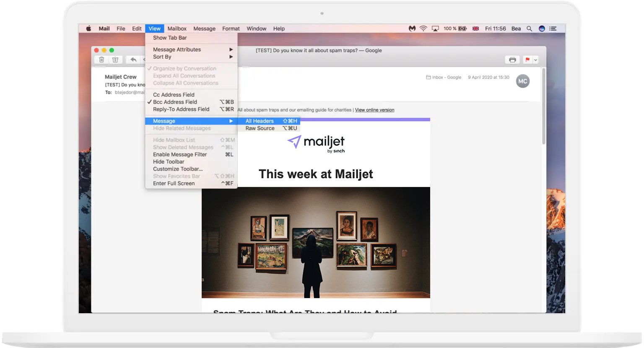Click the Fri 11:56 clock
The height and width of the screenshot is (348, 644).
[495, 29]
